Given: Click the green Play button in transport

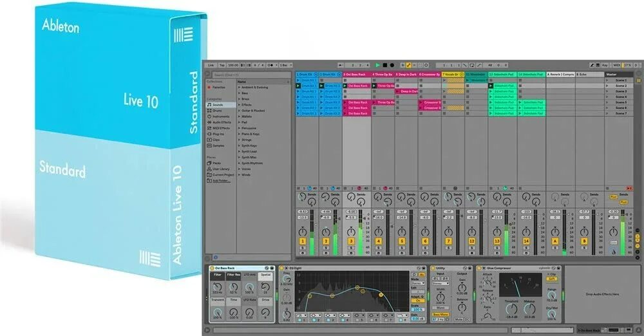Looking at the screenshot, I should tap(377, 65).
